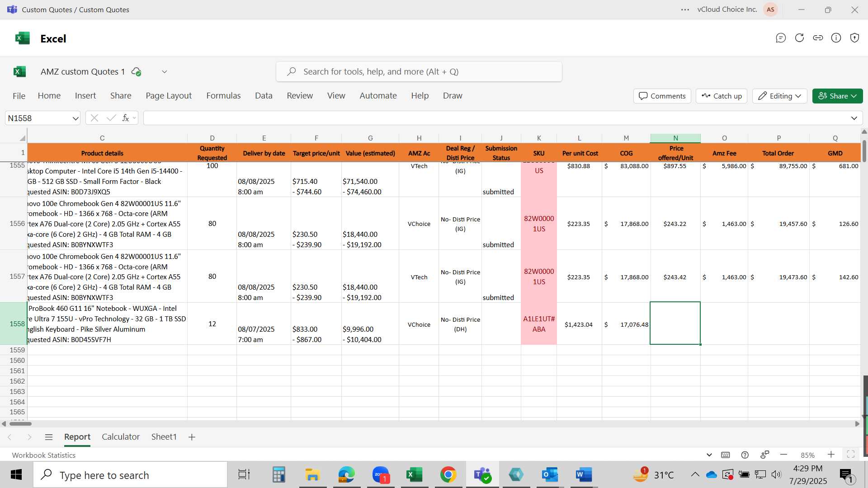
Task: Toggle full screen view icon
Action: pyautogui.click(x=850, y=455)
